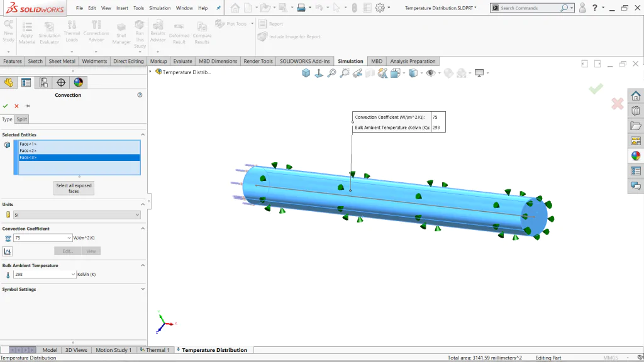
Task: Open the Bulk Ambient Temperature value dropdown arrow
Action: [x=73, y=275]
